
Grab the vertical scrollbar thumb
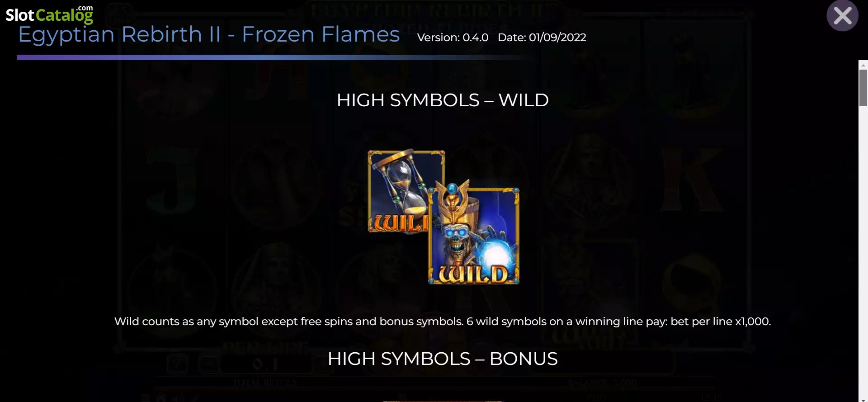click(x=863, y=88)
